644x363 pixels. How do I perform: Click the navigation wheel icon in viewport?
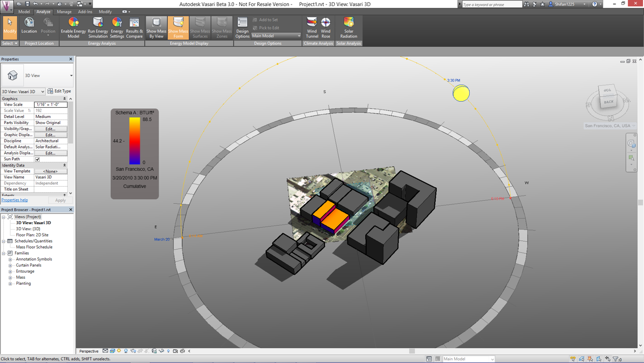tap(631, 144)
